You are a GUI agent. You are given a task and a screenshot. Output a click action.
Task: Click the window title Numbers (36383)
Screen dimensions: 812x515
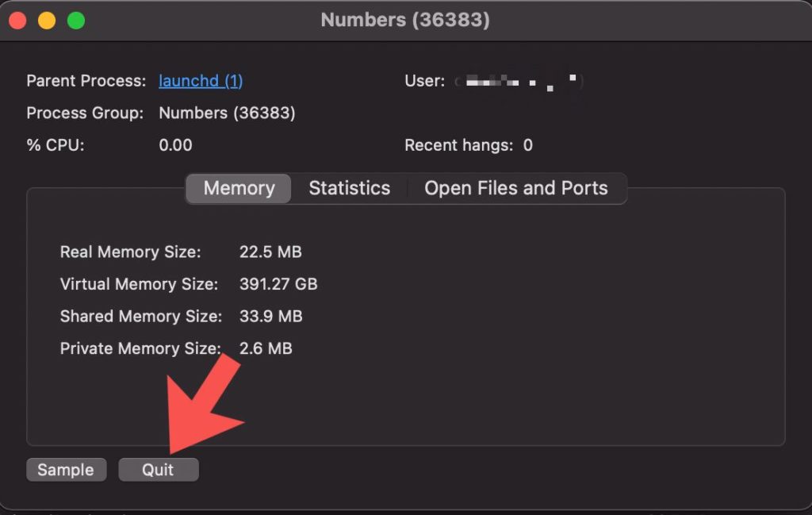[x=405, y=20]
